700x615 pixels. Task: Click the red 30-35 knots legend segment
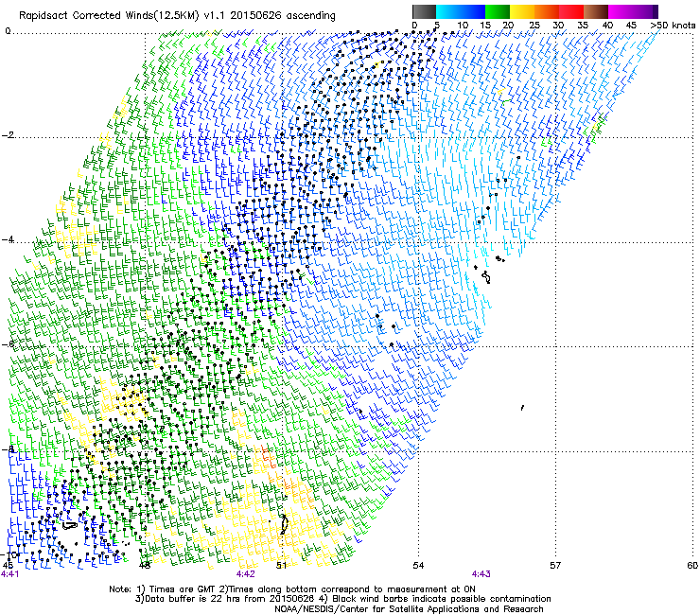pyautogui.click(x=571, y=11)
